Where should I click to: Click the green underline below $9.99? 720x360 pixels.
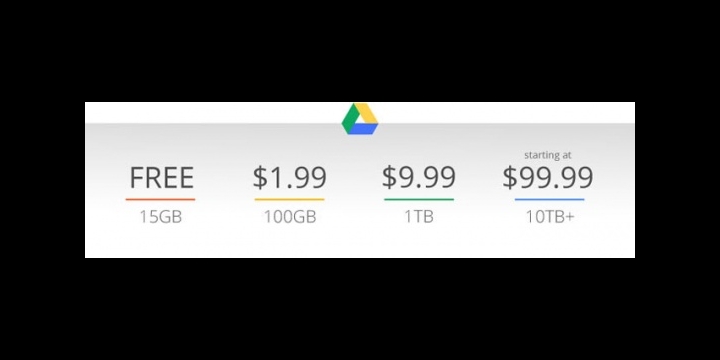[419, 199]
